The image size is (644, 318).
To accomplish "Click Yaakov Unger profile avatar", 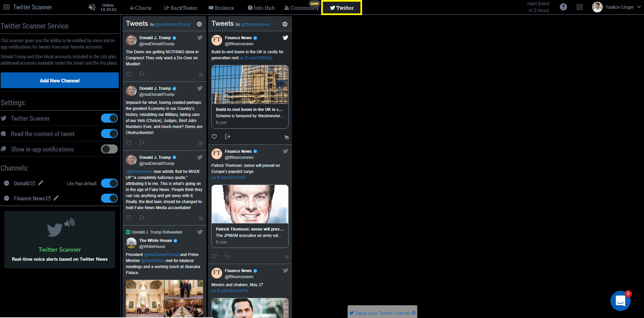I will coord(597,7).
